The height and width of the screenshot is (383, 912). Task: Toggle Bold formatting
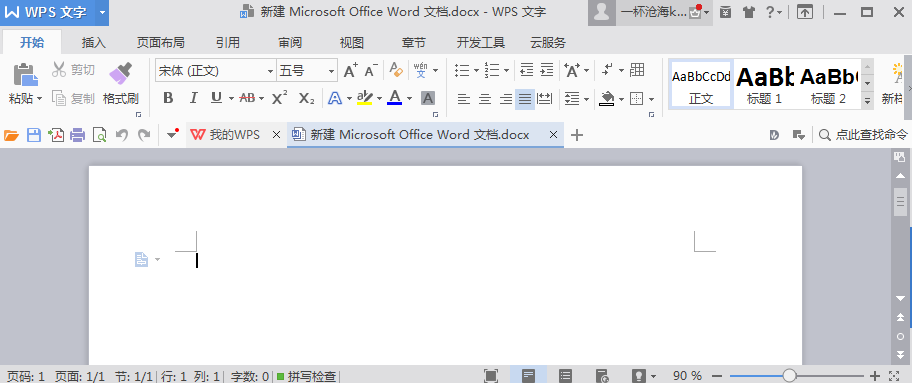pyautogui.click(x=168, y=98)
